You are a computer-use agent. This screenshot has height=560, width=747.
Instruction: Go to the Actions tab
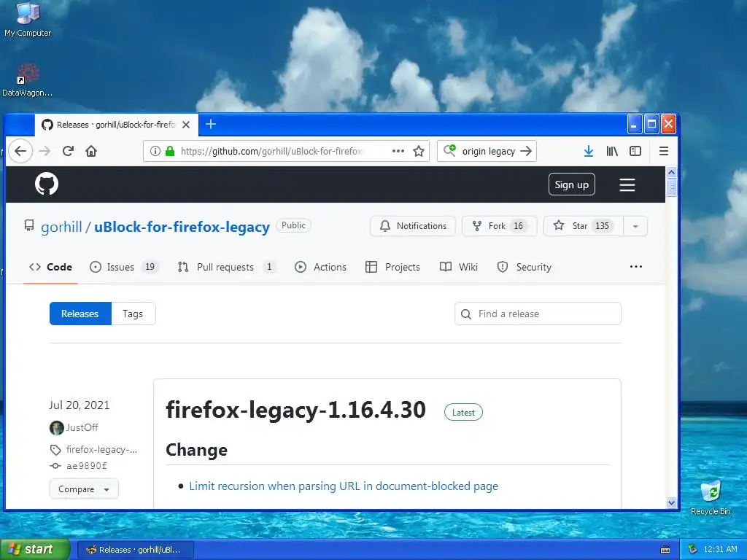click(321, 267)
